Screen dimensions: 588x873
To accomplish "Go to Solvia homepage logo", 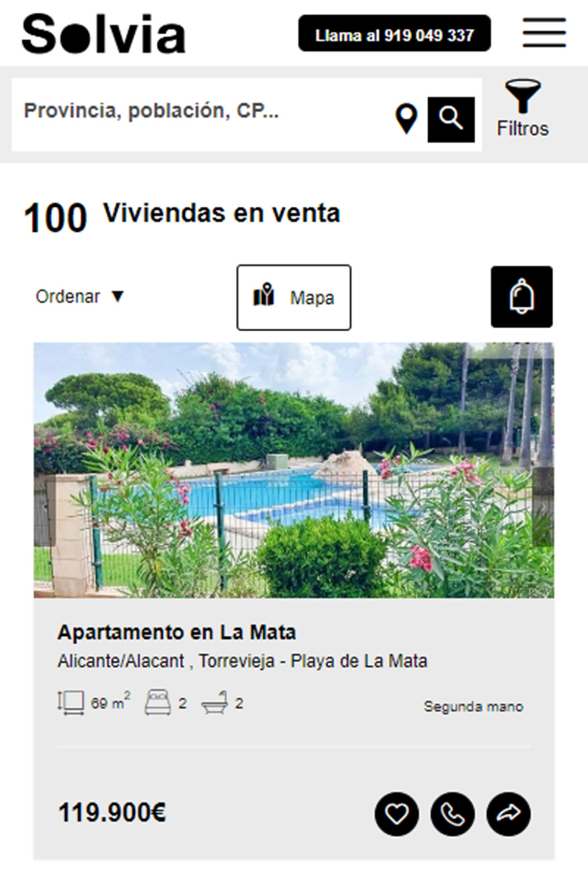I will (x=103, y=33).
